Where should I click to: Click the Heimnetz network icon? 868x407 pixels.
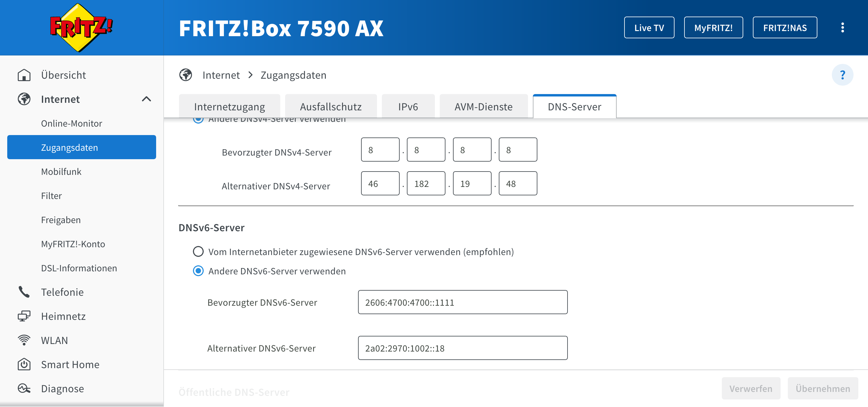click(24, 316)
